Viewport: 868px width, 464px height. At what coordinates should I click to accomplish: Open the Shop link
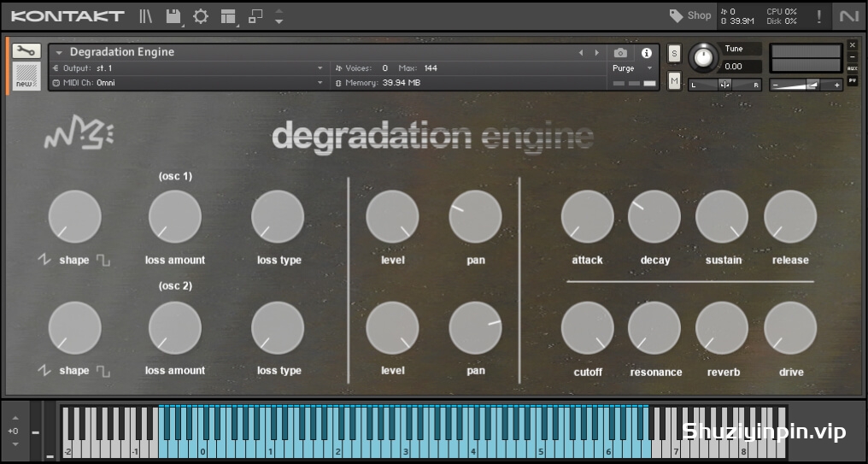(x=689, y=15)
